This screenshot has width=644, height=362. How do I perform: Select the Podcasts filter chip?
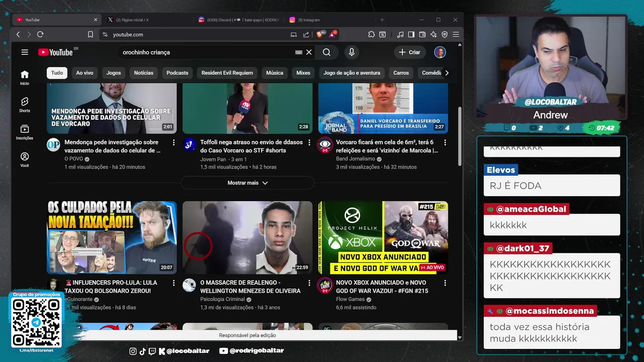pos(177,73)
